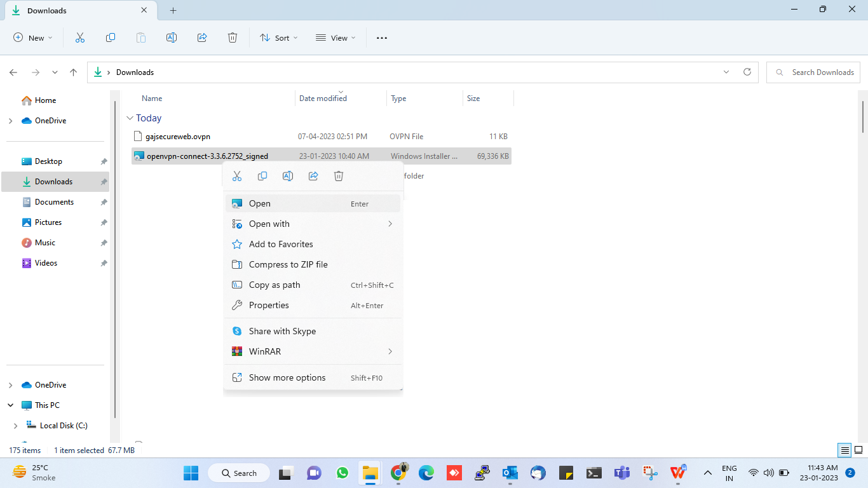Click the Share icon in the toolbar
Screen dimensions: 868x488
(202, 38)
